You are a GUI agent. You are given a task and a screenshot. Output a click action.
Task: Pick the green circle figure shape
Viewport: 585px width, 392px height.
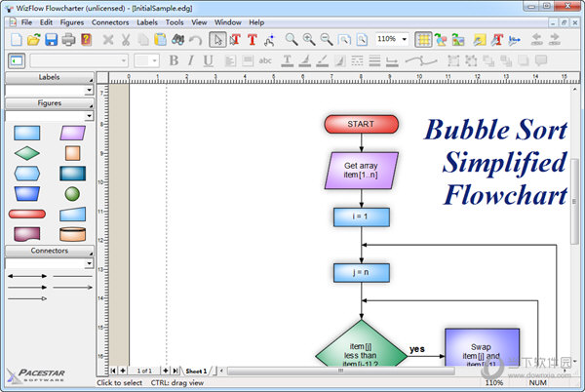pos(72,193)
